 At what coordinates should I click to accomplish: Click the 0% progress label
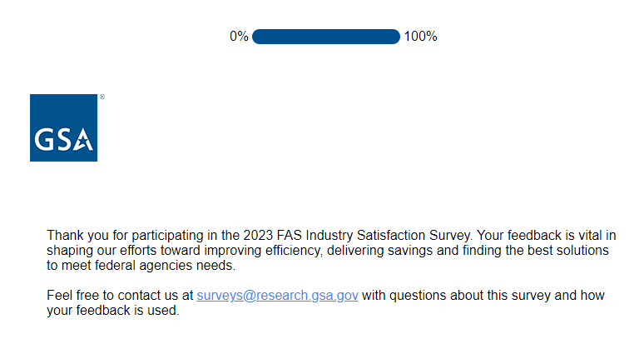pos(239,37)
